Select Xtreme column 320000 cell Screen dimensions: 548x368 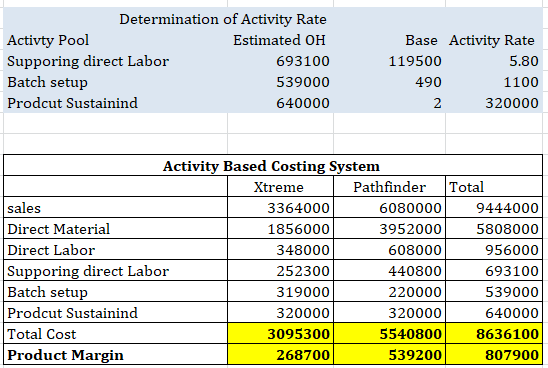[x=303, y=313]
